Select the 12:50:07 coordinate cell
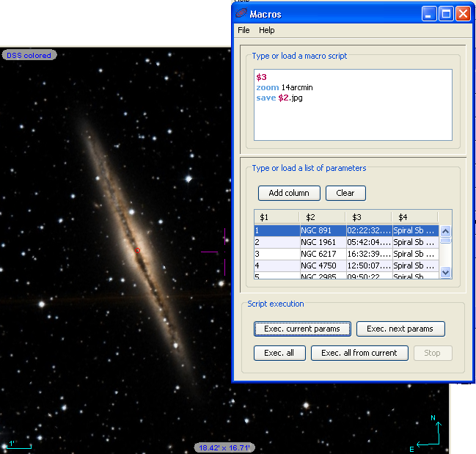Viewport: 476px width, 454px height. point(370,266)
